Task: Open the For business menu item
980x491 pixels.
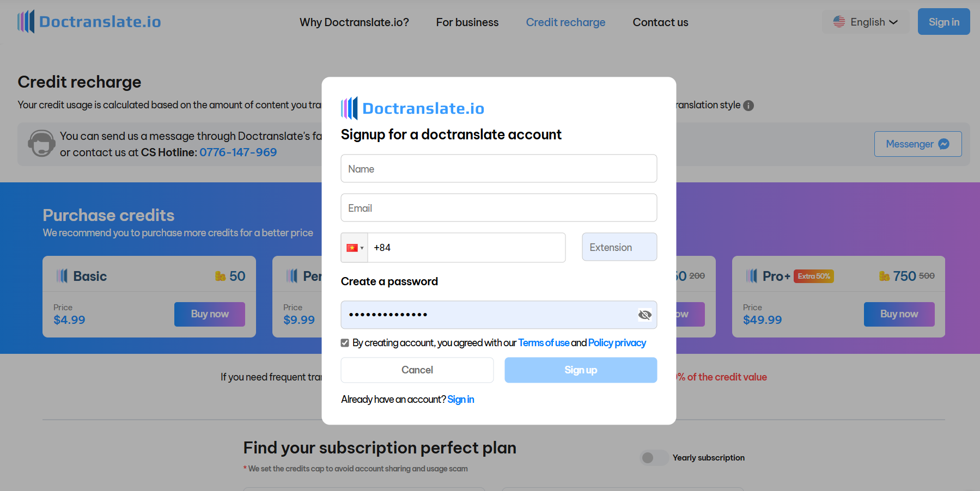Action: (x=467, y=22)
